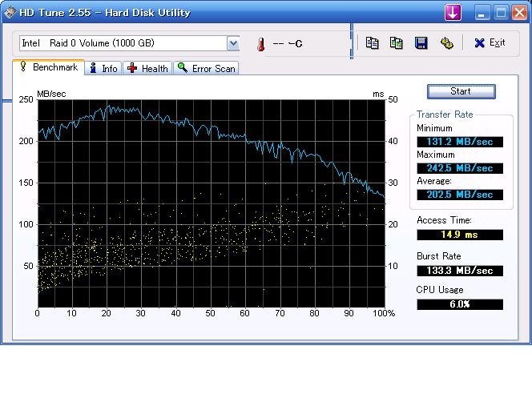Click the Exit button in toolbar

(490, 42)
